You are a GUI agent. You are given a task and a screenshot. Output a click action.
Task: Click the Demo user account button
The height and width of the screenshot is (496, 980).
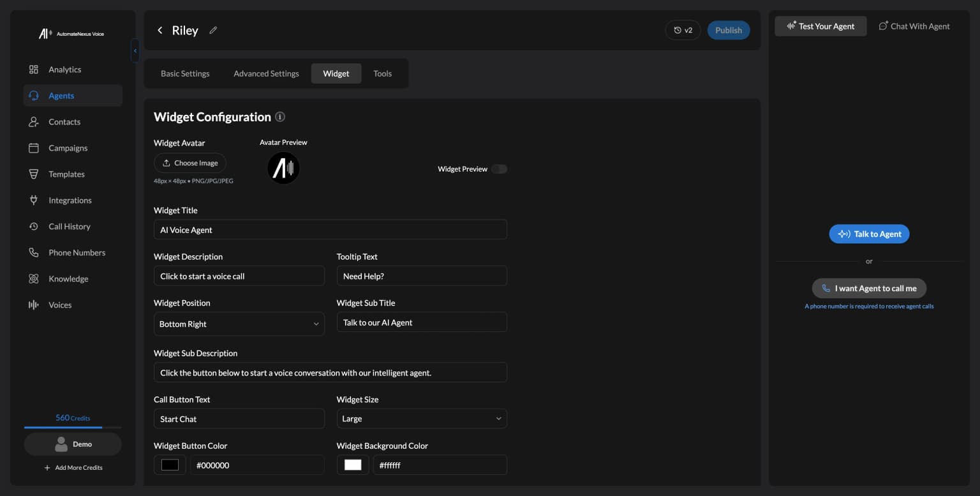click(x=73, y=444)
